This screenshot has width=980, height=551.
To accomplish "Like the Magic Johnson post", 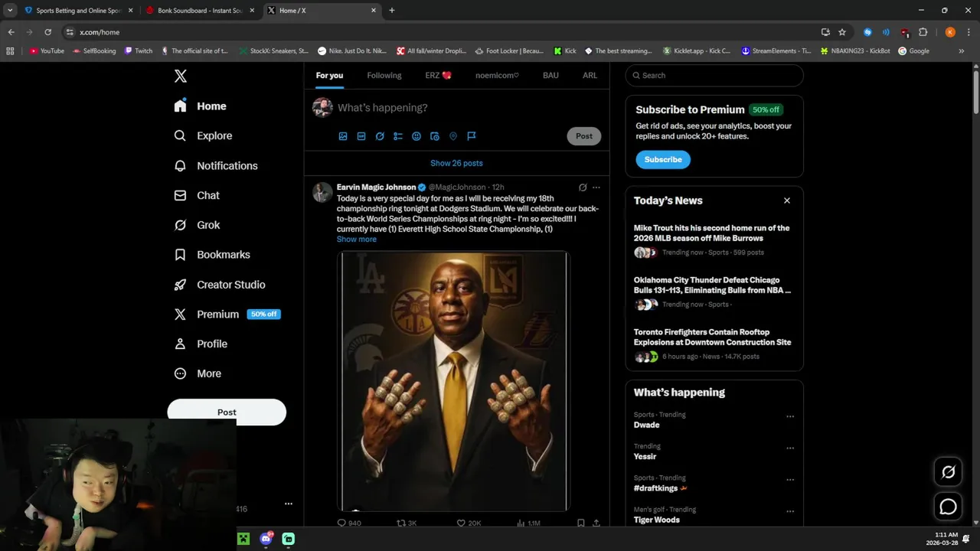I will (x=469, y=523).
